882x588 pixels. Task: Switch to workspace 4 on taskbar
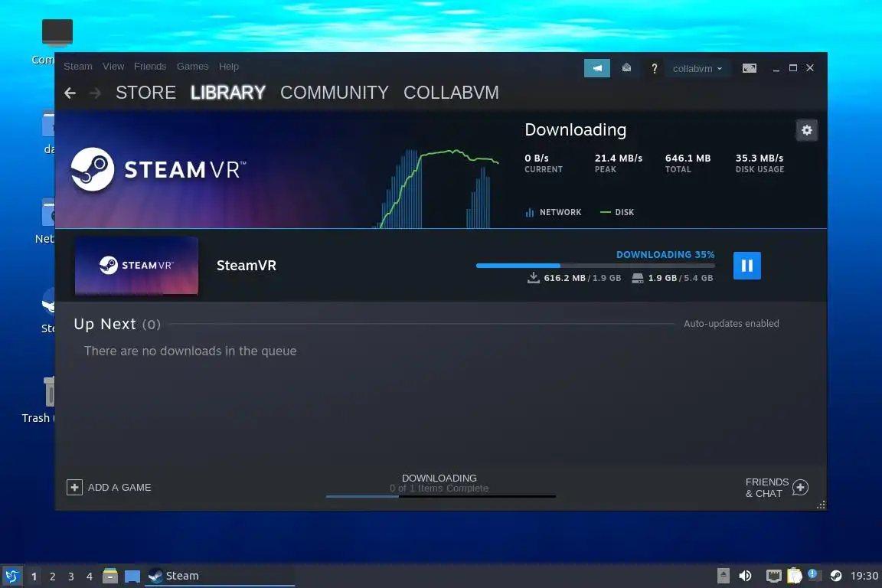point(90,577)
